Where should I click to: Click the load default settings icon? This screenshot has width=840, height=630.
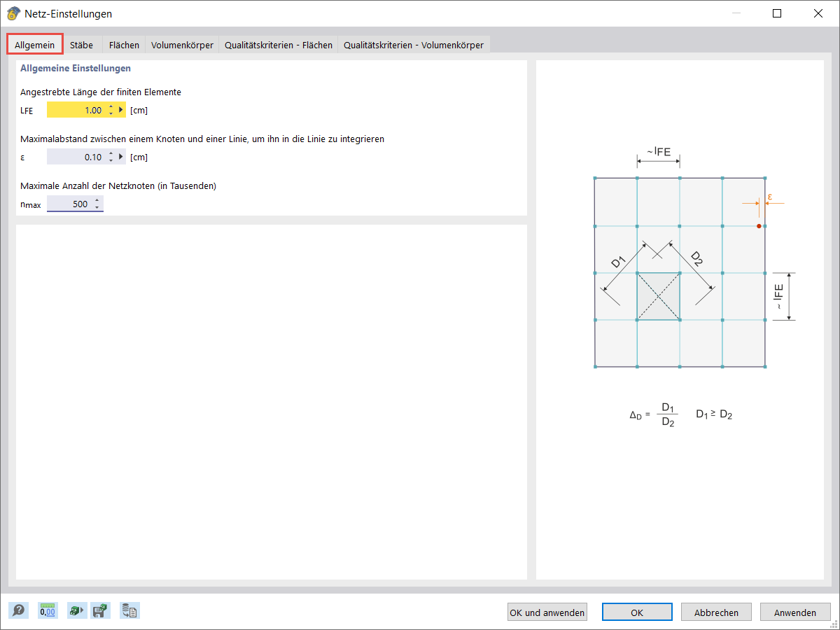click(76, 610)
